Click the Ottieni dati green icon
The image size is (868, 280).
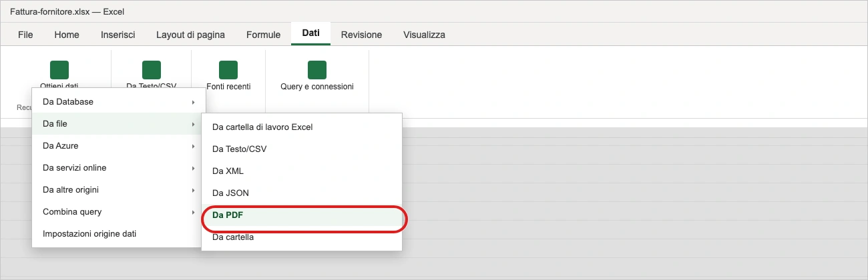click(x=59, y=70)
